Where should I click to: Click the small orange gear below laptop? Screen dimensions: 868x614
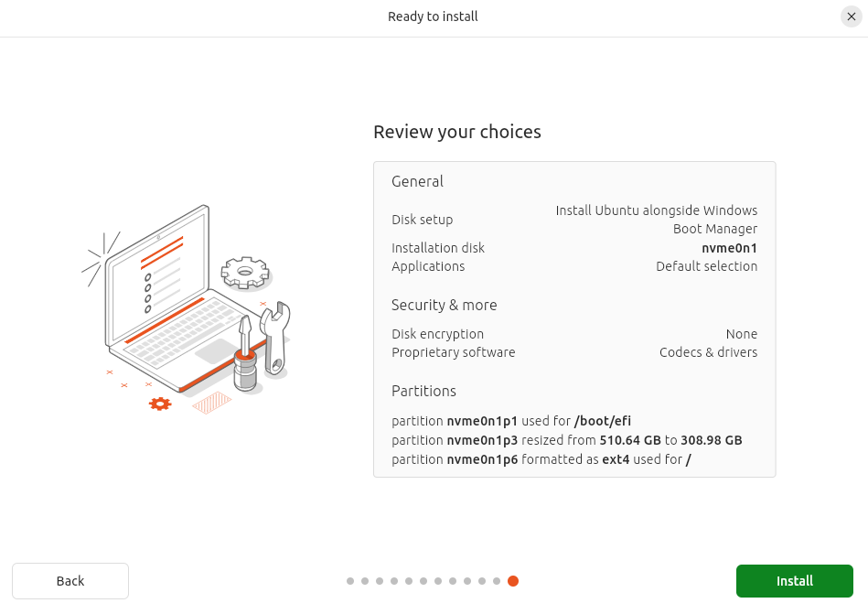[x=160, y=403]
